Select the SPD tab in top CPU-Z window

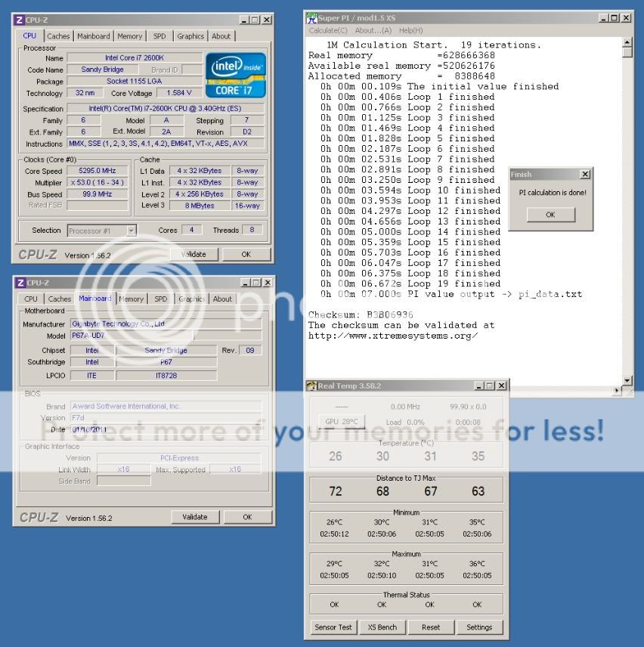[x=159, y=36]
